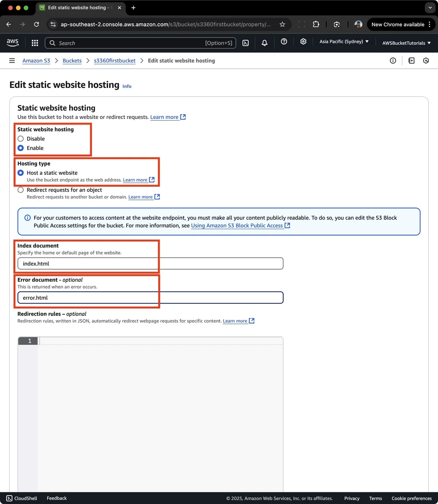The image size is (438, 504).
Task: Click the info icon in public access notice
Action: tap(28, 218)
